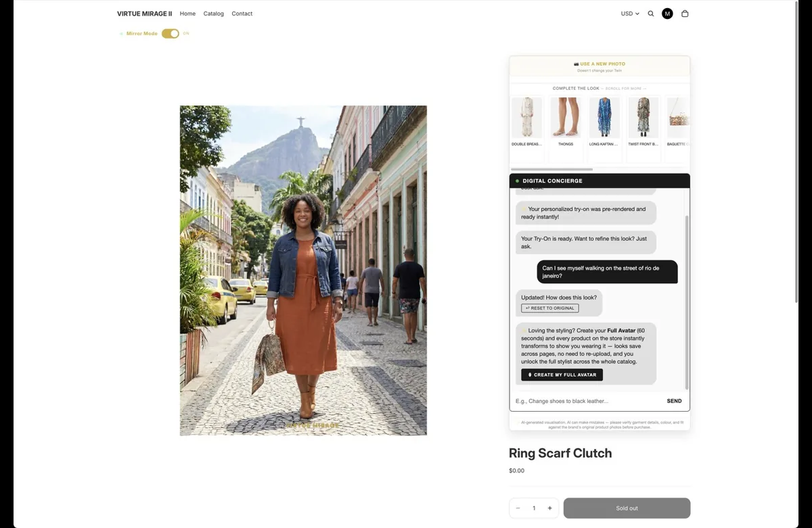
Task: Open the account avatar M icon
Action: (667, 14)
